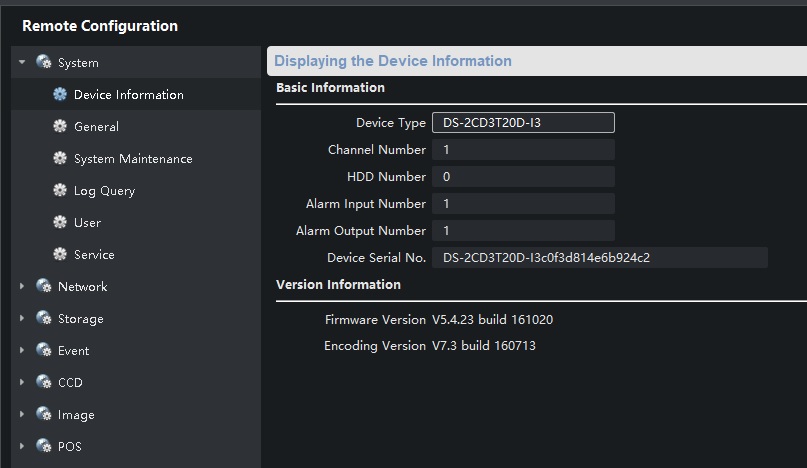The width and height of the screenshot is (807, 468).
Task: Select the System Maintenance entry
Action: (133, 159)
